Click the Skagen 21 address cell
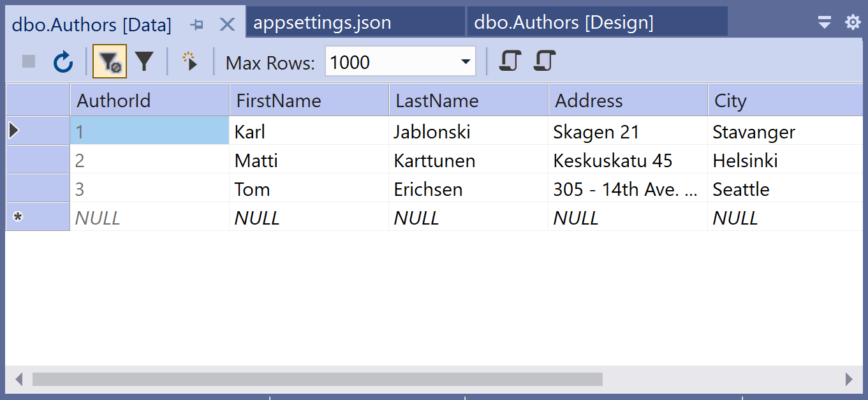 (x=628, y=131)
